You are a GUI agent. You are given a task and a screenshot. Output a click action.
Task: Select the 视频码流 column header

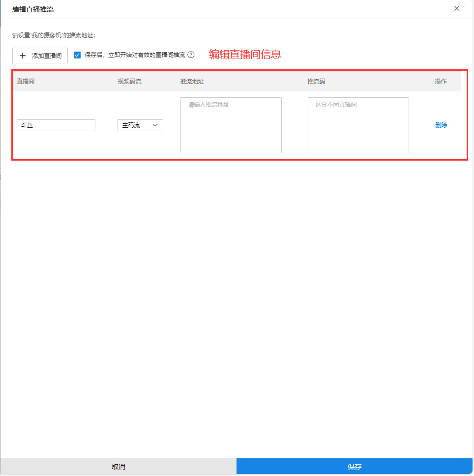[129, 82]
